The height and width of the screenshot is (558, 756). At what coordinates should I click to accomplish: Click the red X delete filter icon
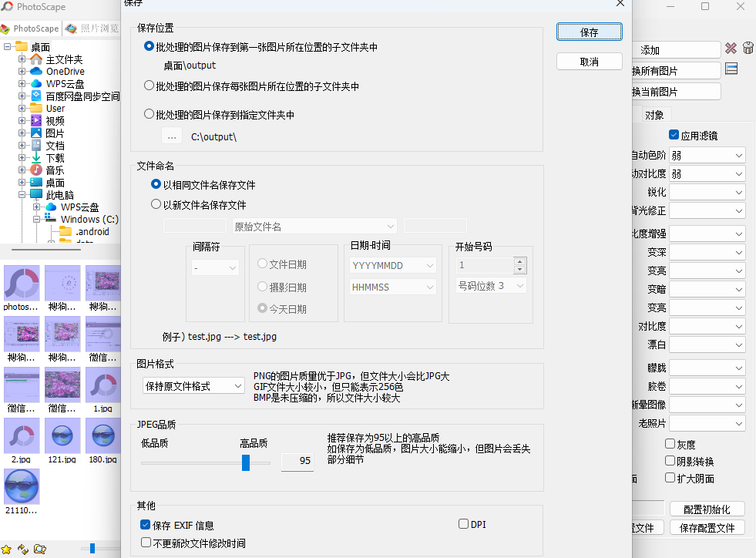tap(730, 49)
